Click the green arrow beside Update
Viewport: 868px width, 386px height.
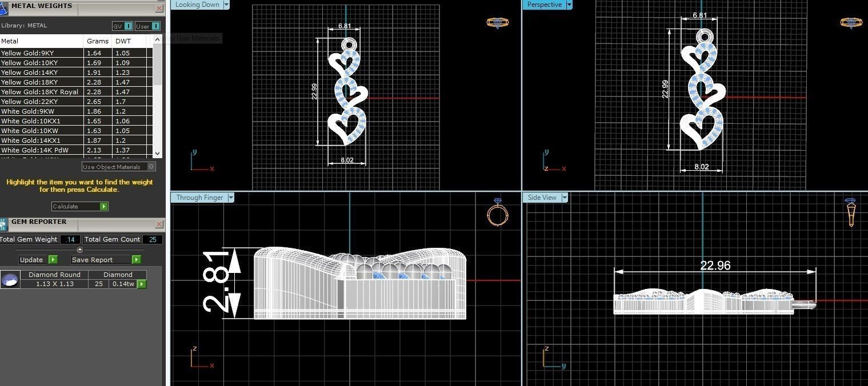coord(53,260)
